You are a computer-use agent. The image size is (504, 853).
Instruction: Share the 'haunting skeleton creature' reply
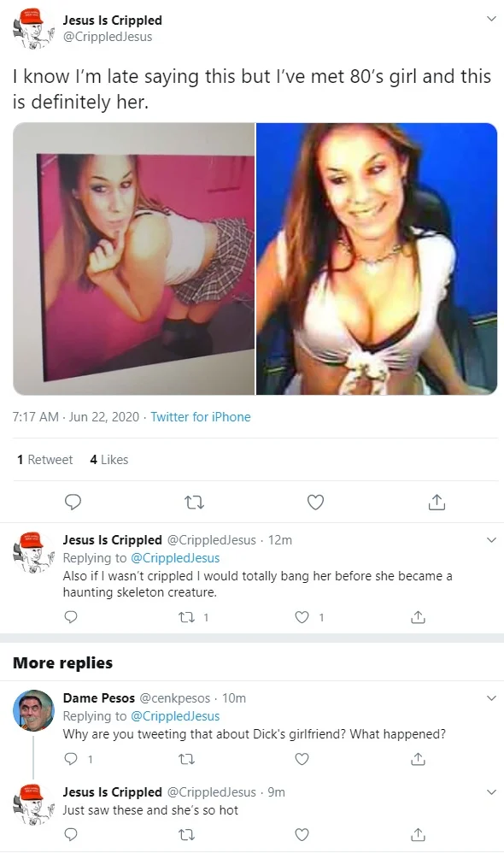click(418, 617)
